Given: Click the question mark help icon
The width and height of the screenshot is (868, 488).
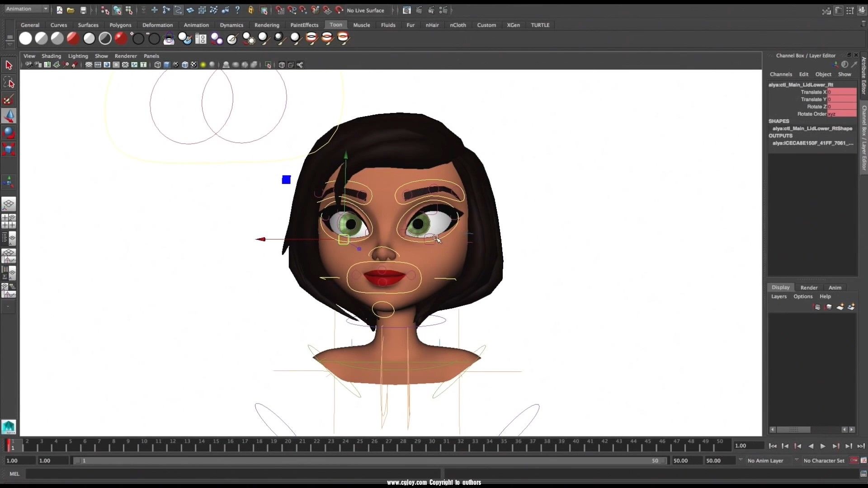Looking at the screenshot, I should coord(237,10).
